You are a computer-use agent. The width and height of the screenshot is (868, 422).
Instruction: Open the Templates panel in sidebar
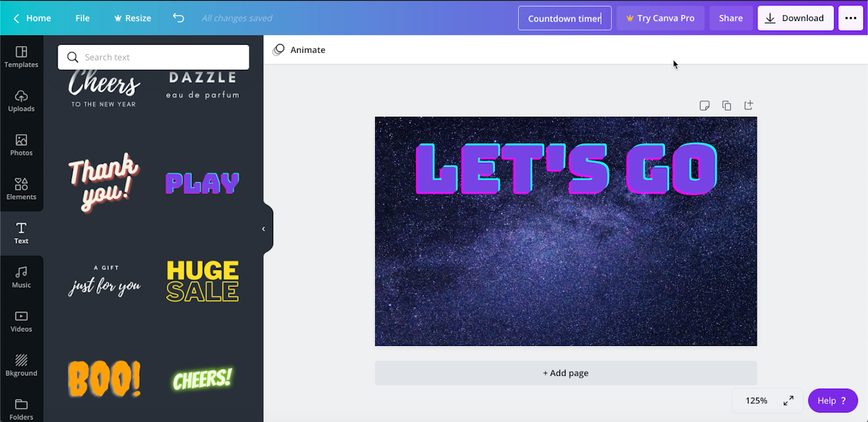[x=21, y=57]
